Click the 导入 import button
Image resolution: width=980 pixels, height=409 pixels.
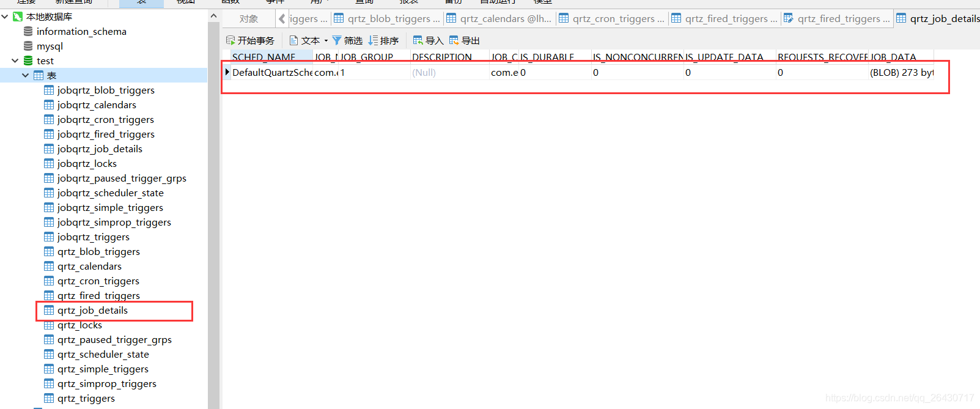click(428, 40)
